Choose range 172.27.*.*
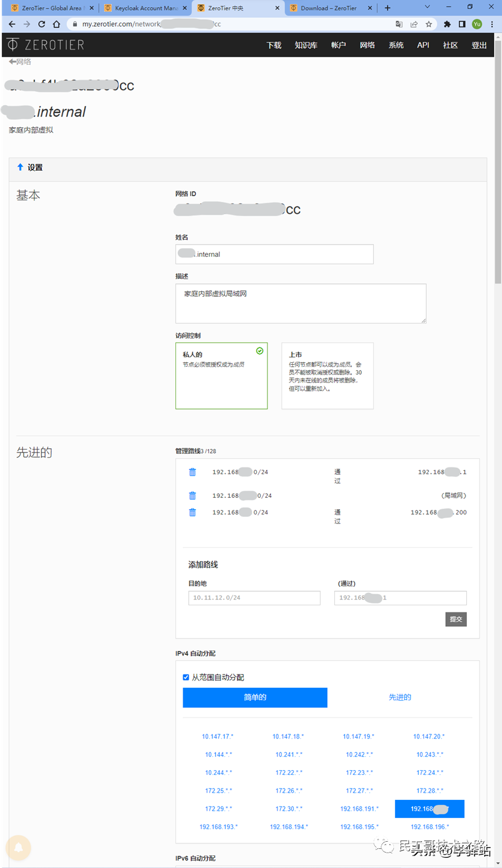The height and width of the screenshot is (868, 502). pyautogui.click(x=359, y=790)
